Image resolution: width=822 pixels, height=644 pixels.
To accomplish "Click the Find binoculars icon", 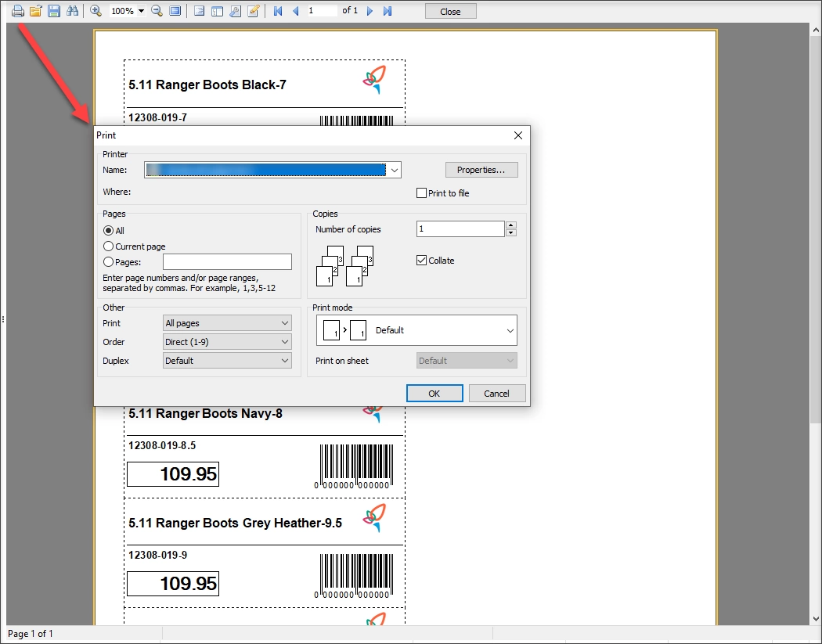I will tap(72, 10).
